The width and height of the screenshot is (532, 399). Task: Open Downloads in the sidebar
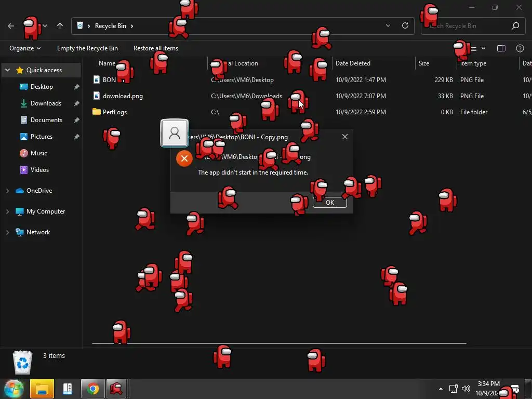pos(46,103)
